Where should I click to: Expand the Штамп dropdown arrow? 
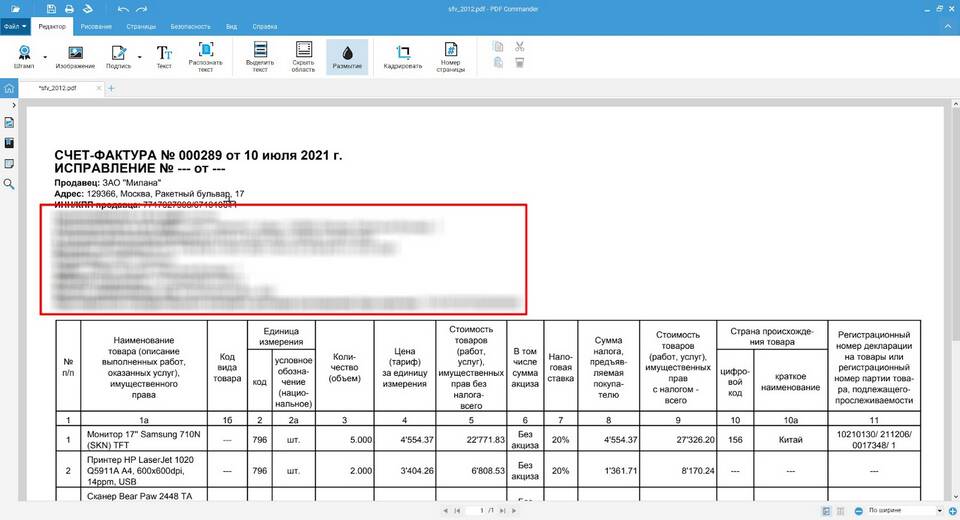(47, 57)
